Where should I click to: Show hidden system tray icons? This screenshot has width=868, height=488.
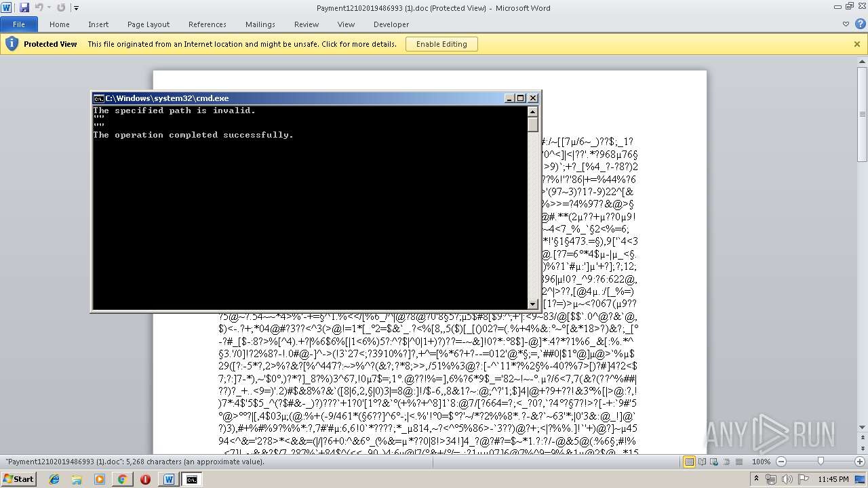(x=757, y=479)
